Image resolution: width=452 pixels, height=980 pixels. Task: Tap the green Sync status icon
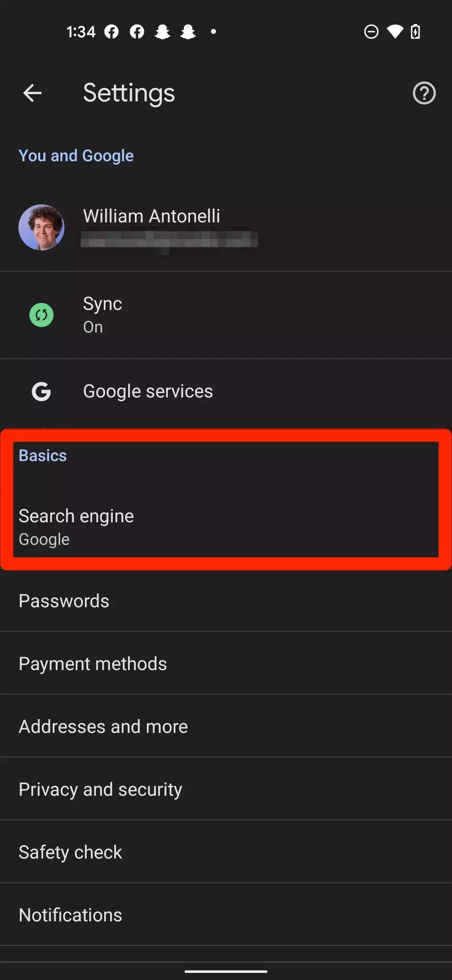coord(41,315)
